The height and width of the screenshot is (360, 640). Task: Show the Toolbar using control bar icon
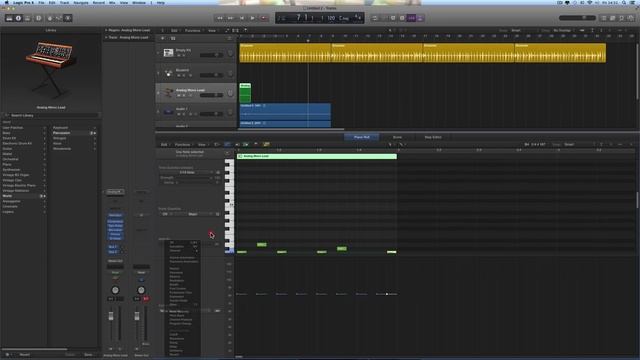pyautogui.click(x=27, y=18)
